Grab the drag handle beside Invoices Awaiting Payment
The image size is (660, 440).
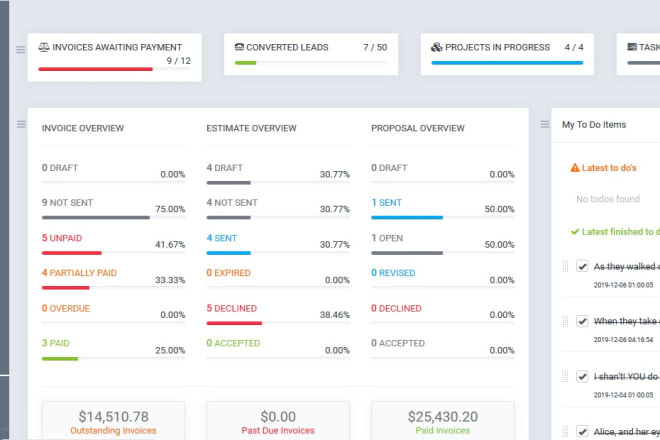pyautogui.click(x=20, y=50)
